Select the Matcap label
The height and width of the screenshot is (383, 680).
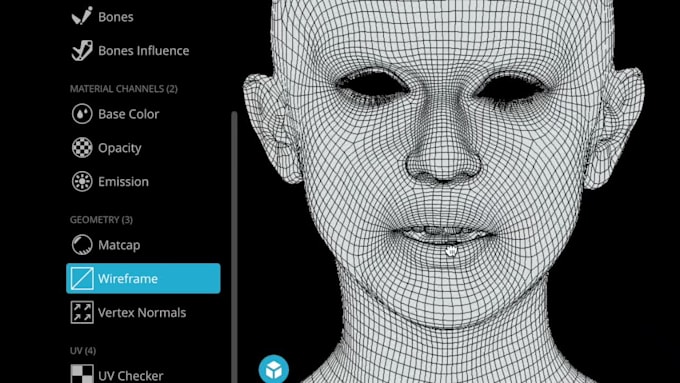[119, 246]
